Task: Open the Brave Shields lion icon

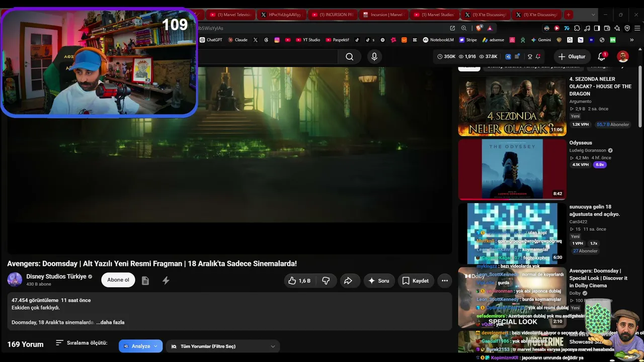Action: click(479, 28)
